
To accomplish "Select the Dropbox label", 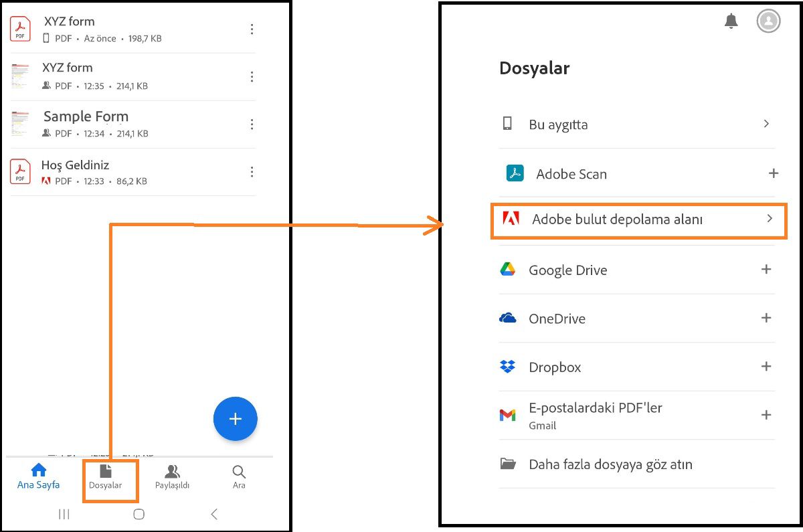I will tap(555, 367).
